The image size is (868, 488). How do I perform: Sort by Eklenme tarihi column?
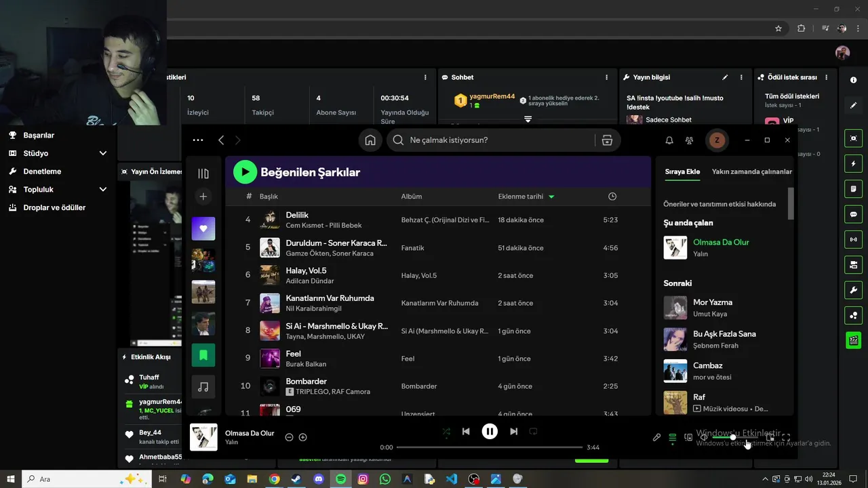coord(526,197)
